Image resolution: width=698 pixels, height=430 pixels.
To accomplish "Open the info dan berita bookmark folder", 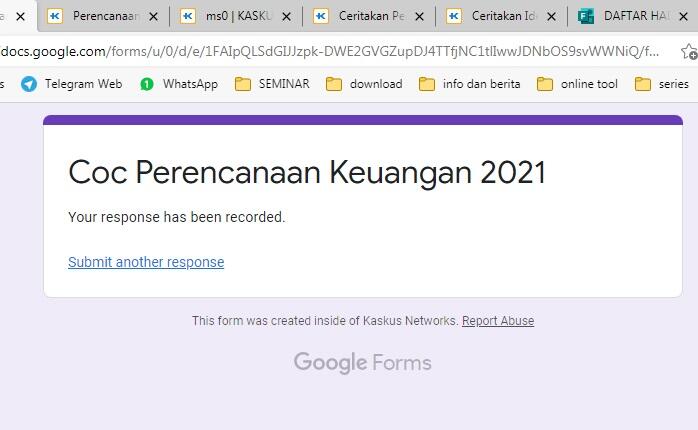I will pos(469,84).
